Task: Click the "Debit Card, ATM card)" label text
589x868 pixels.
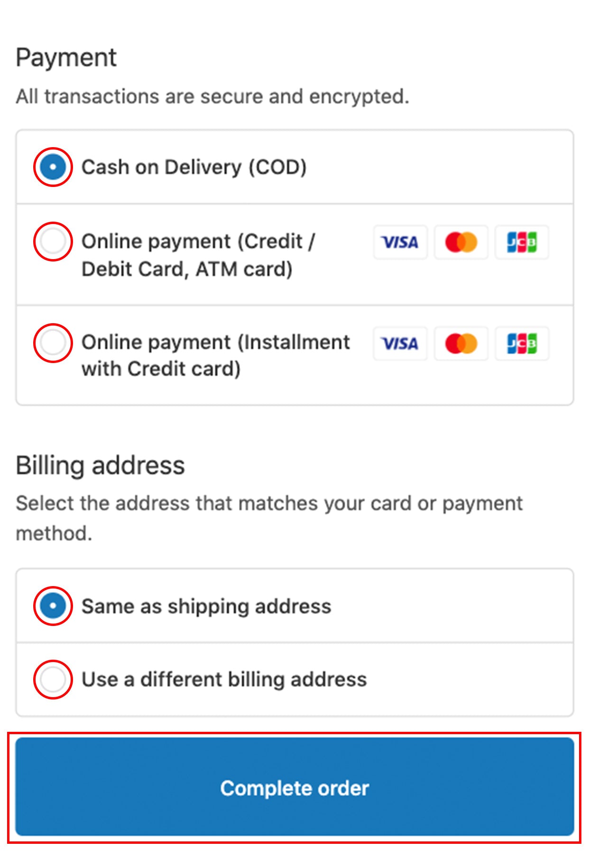Action: click(187, 270)
